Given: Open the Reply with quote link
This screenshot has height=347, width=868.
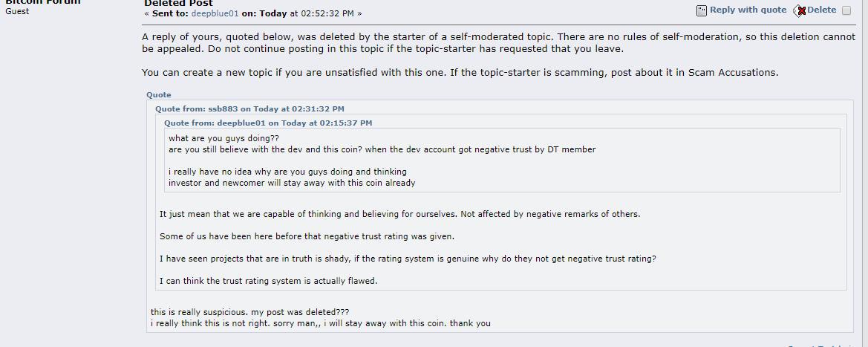Looking at the screenshot, I should pyautogui.click(x=748, y=10).
